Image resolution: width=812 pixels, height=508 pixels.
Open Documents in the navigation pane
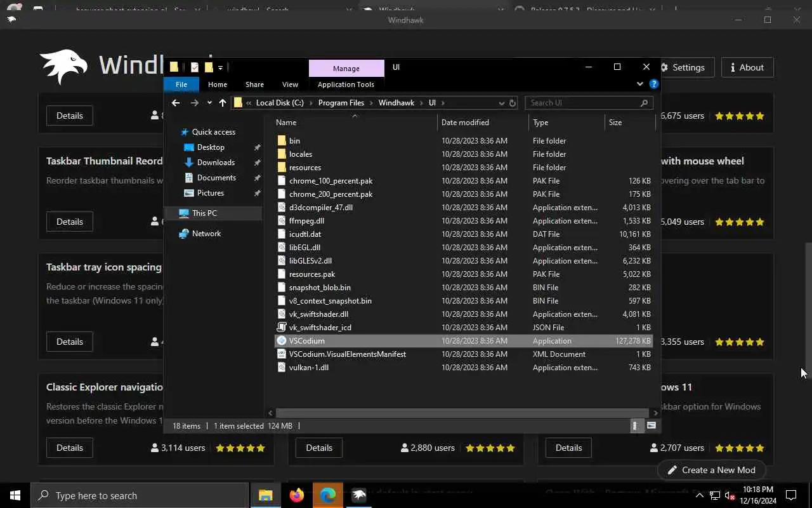coord(216,178)
